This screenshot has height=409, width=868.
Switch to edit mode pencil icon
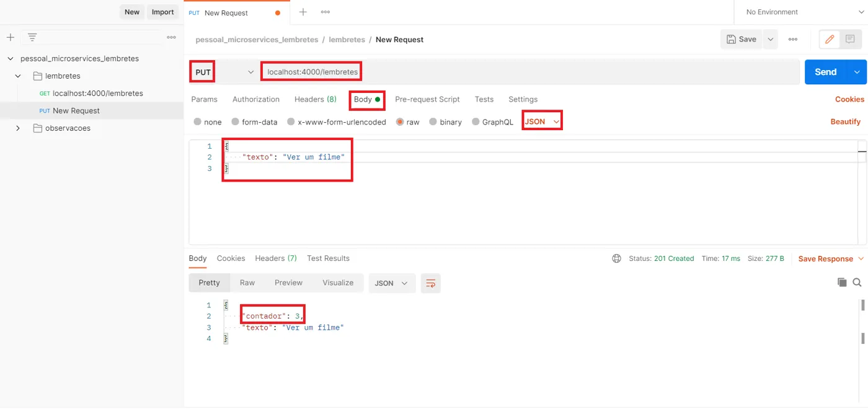click(830, 39)
